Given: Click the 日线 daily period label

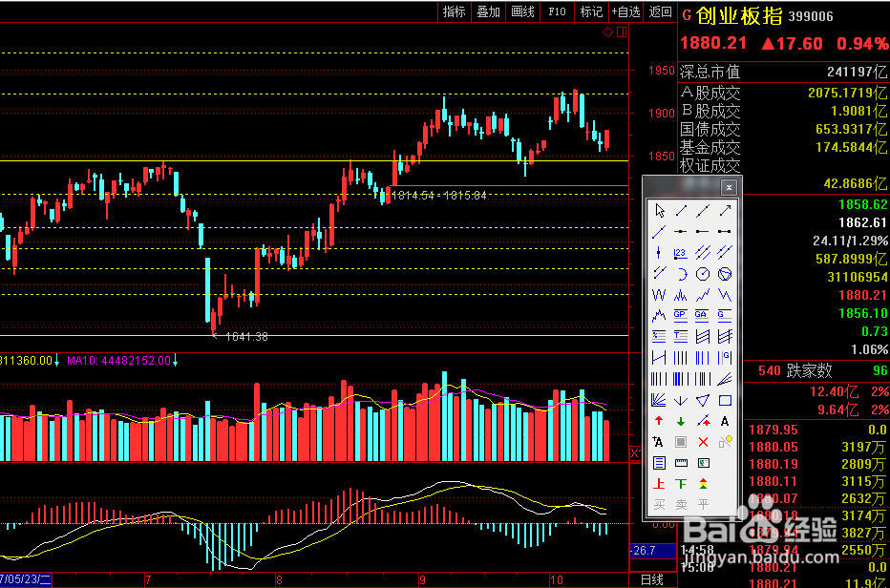Looking at the screenshot, I should (x=651, y=579).
